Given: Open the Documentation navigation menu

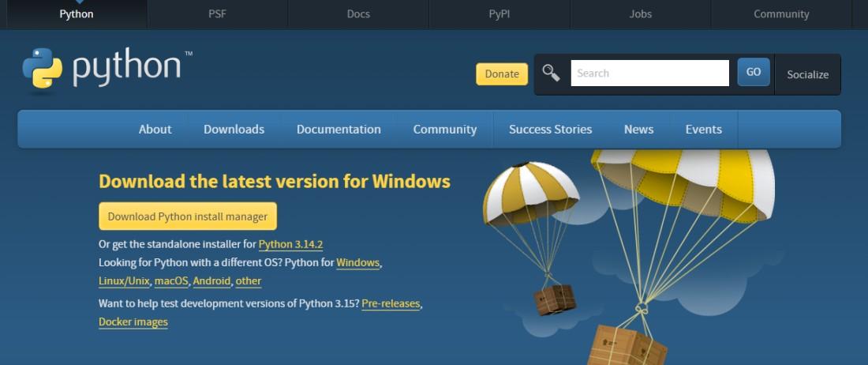Looking at the screenshot, I should click(x=339, y=129).
